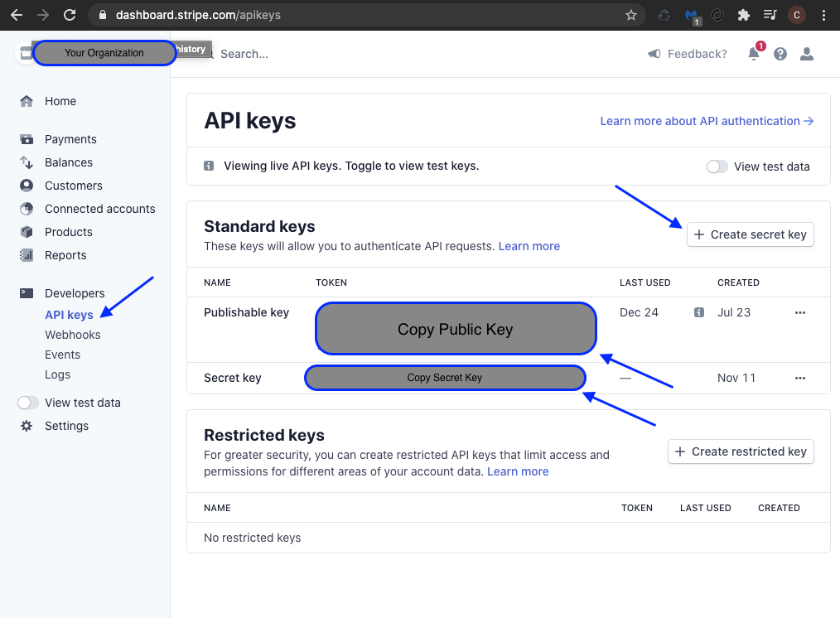
Task: Open the Chrome three-dot menu
Action: [823, 15]
